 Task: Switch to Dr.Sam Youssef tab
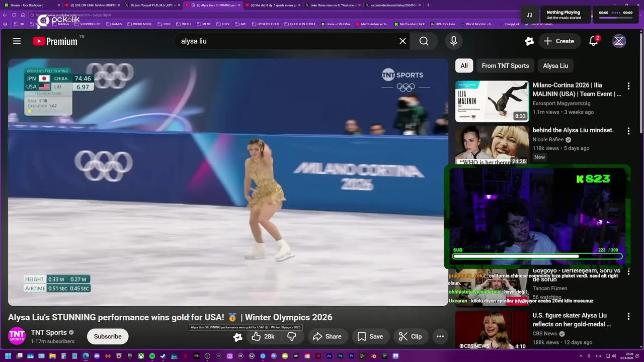point(152,5)
